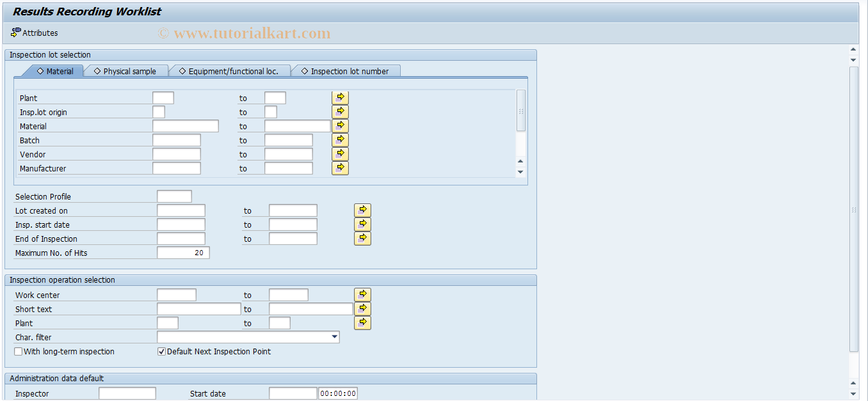Open multiple selection for Insp.lot origin
Image resolution: width=868 pixels, height=401 pixels.
[x=340, y=111]
